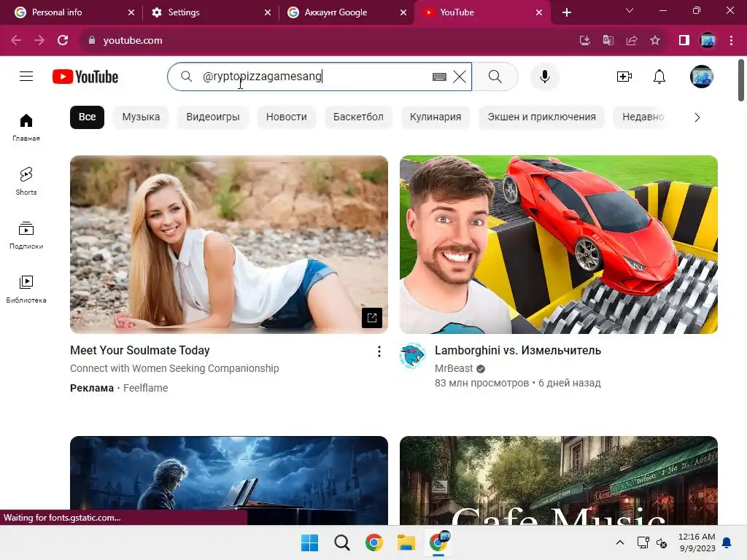
Task: Go forward in browser history
Action: [x=39, y=41]
